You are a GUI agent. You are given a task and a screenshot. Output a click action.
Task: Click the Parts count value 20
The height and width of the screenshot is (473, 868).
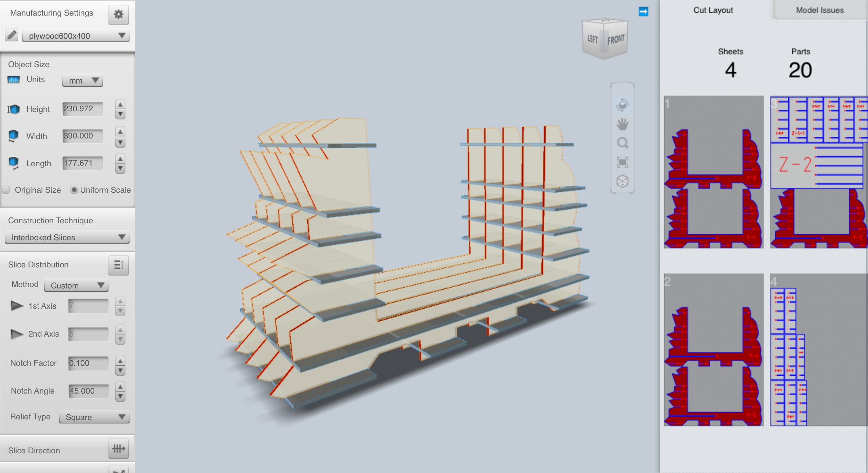tap(800, 70)
